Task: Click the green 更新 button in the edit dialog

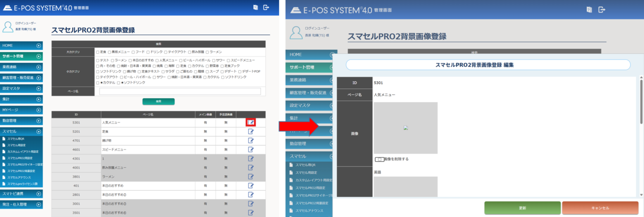Action: [522, 208]
